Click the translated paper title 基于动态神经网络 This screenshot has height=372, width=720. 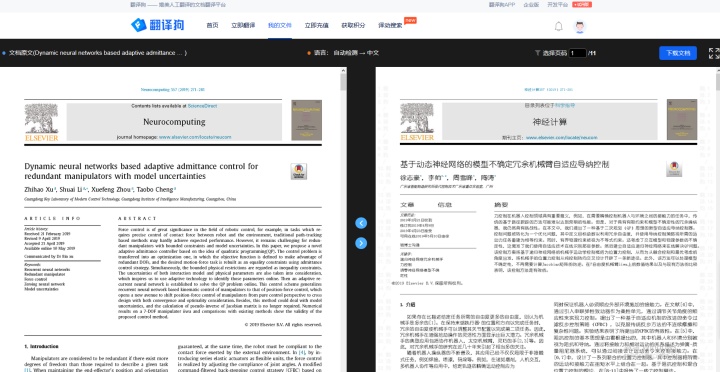(505, 164)
